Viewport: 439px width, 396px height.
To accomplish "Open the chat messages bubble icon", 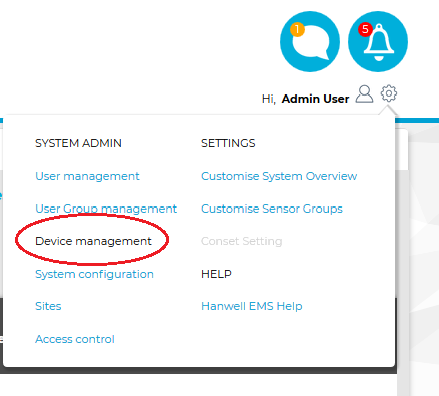I will tap(310, 42).
